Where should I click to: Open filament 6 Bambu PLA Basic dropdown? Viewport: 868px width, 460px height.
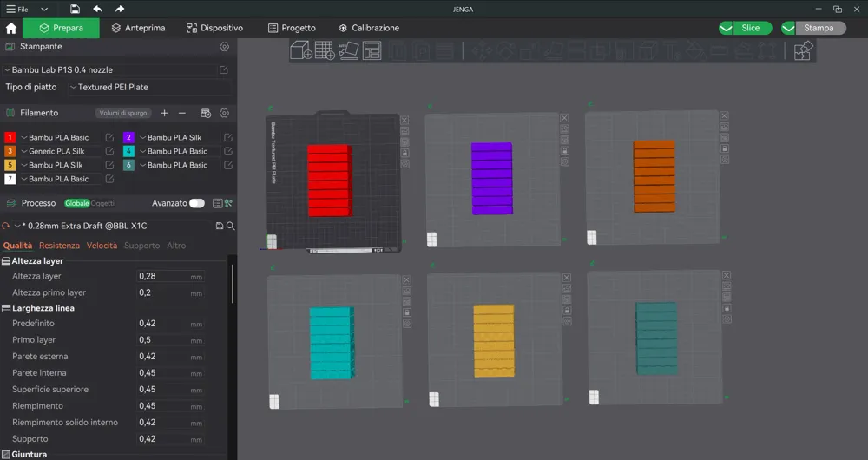(x=179, y=165)
